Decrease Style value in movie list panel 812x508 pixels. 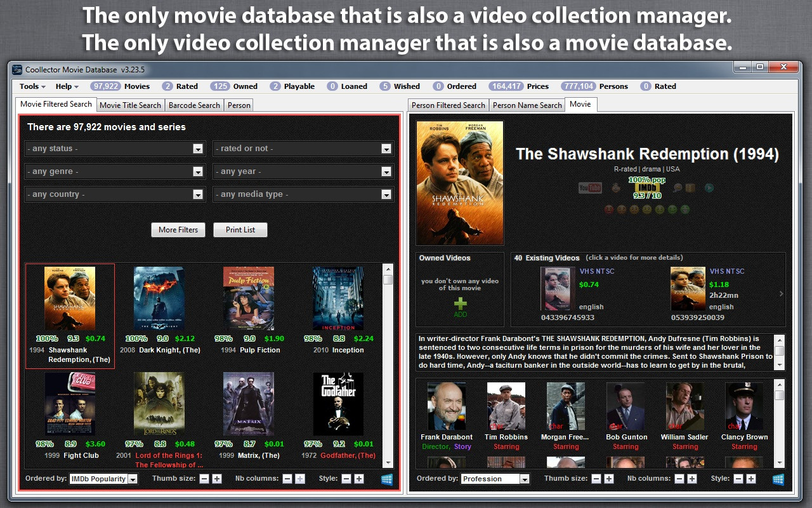346,479
